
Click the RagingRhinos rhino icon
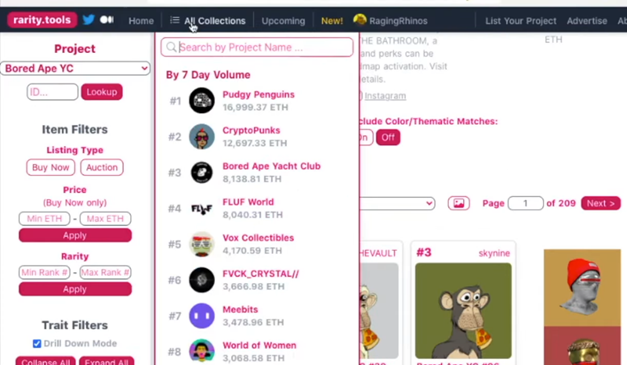click(x=360, y=19)
